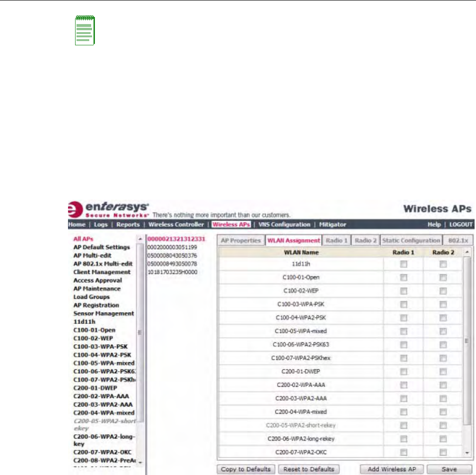Viewport: 476px width, 475px height.
Task: Open AP Multi-edit in sidebar
Action: pyautogui.click(x=92, y=255)
